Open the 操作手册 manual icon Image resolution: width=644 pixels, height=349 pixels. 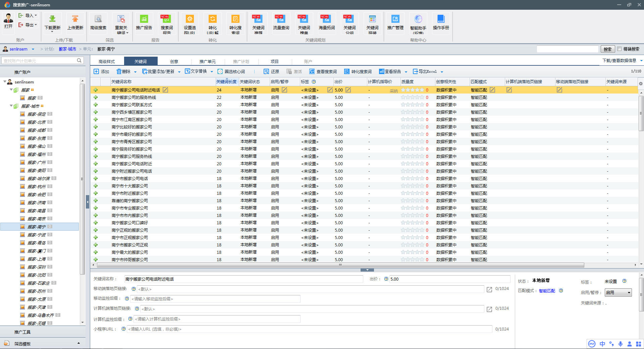[441, 19]
